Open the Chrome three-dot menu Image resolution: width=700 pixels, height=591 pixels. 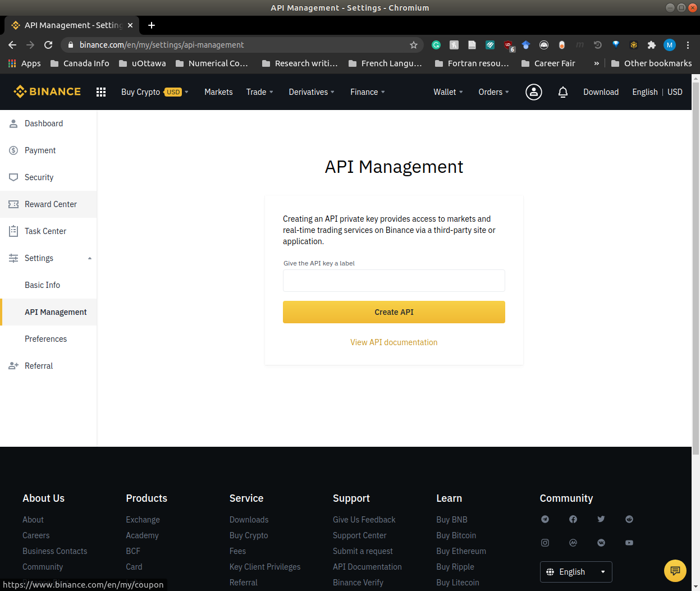tap(688, 45)
